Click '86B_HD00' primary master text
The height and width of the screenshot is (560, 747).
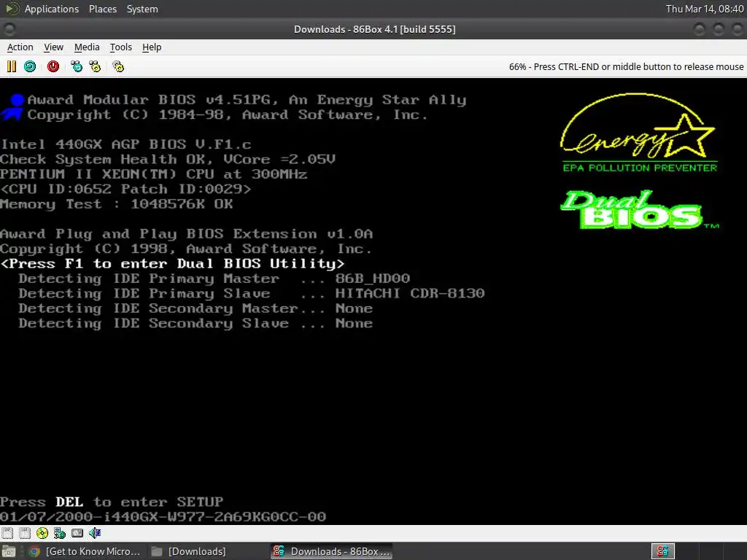point(373,278)
